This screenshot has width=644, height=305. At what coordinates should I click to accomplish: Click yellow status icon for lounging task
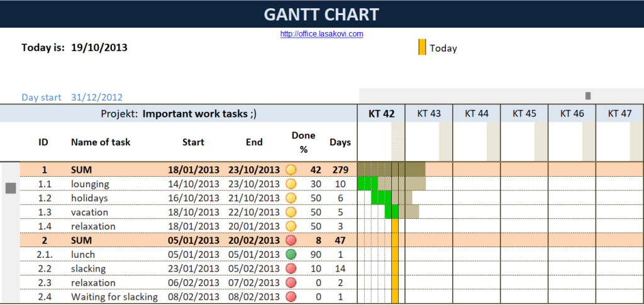pos(291,184)
